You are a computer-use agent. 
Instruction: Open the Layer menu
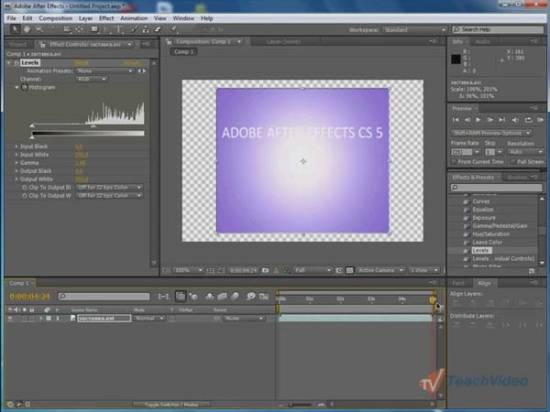click(86, 18)
